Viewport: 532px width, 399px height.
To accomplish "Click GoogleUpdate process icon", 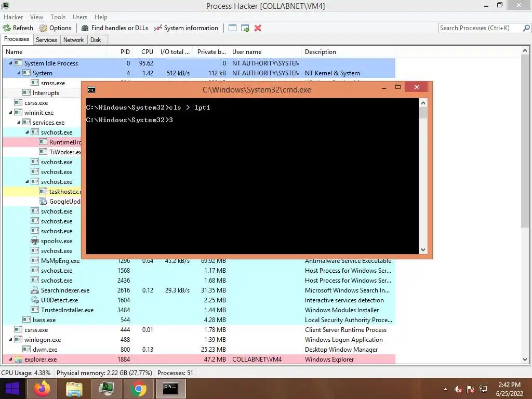I will (x=43, y=201).
